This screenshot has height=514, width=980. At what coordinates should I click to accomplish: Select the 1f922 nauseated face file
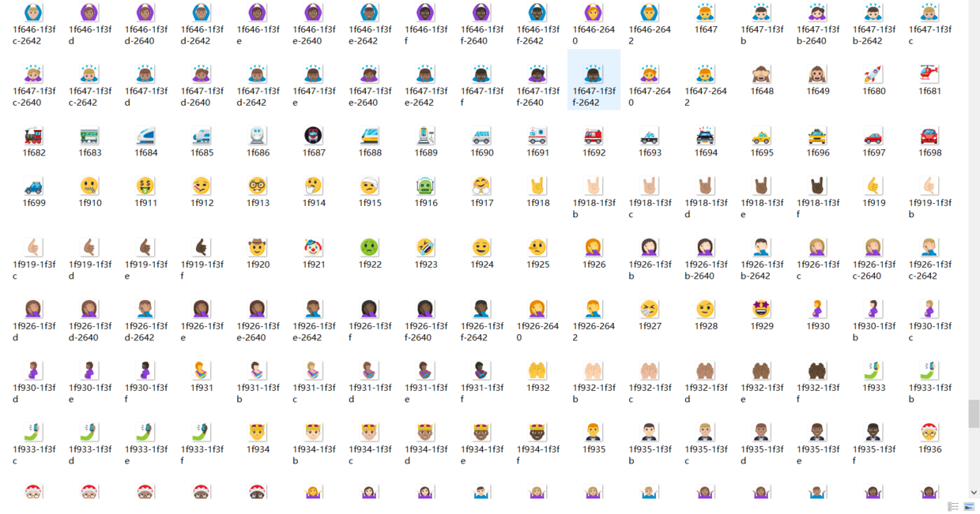pos(370,254)
